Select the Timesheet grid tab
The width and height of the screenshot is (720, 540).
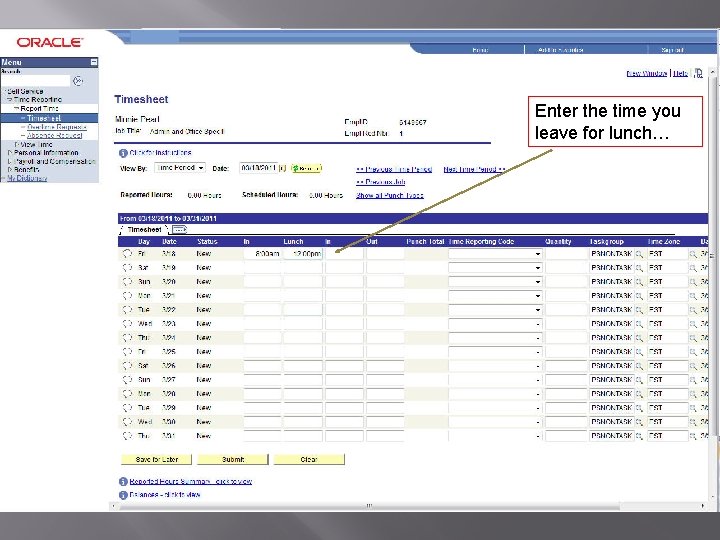144,230
